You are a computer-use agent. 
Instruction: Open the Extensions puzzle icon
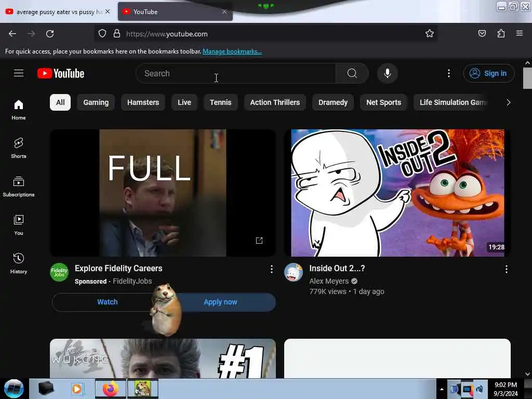pyautogui.click(x=501, y=33)
